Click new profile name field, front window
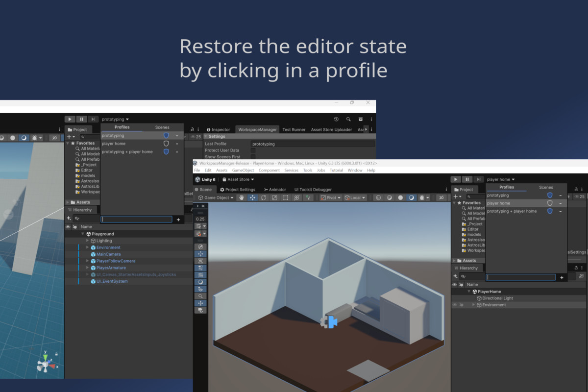This screenshot has width=588, height=392. pos(521,277)
